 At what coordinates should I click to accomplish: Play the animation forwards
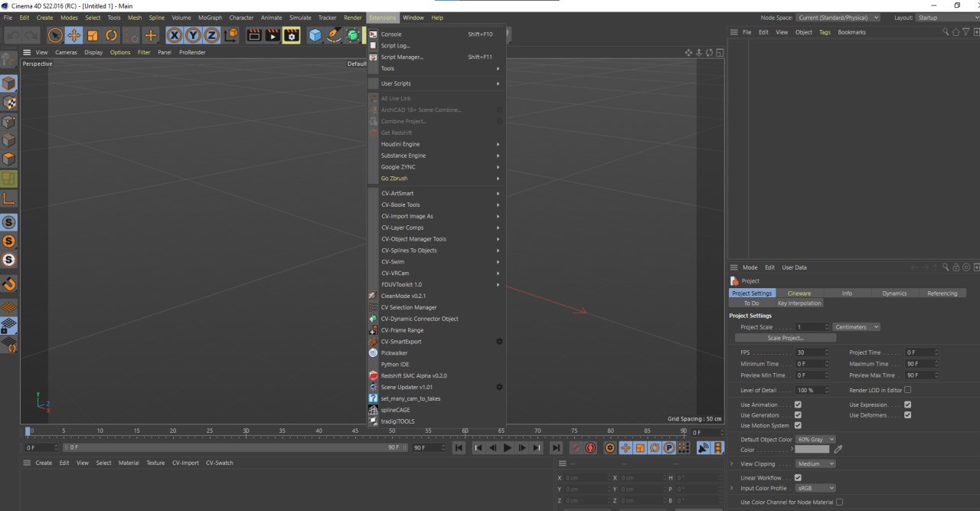[x=508, y=447]
